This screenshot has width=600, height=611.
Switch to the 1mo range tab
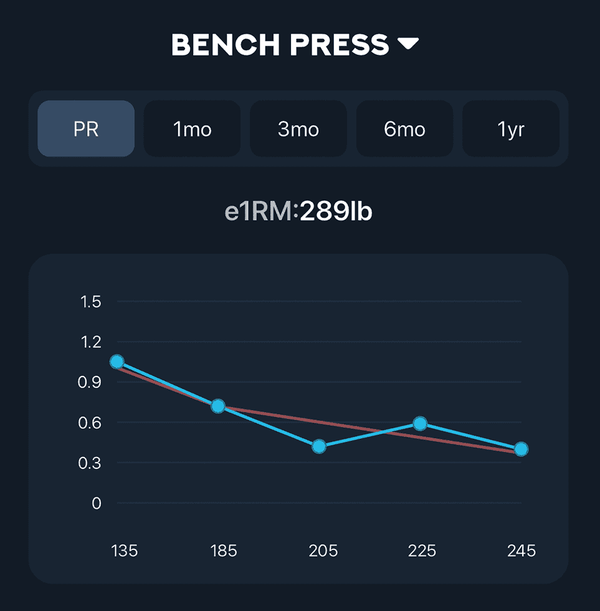192,129
